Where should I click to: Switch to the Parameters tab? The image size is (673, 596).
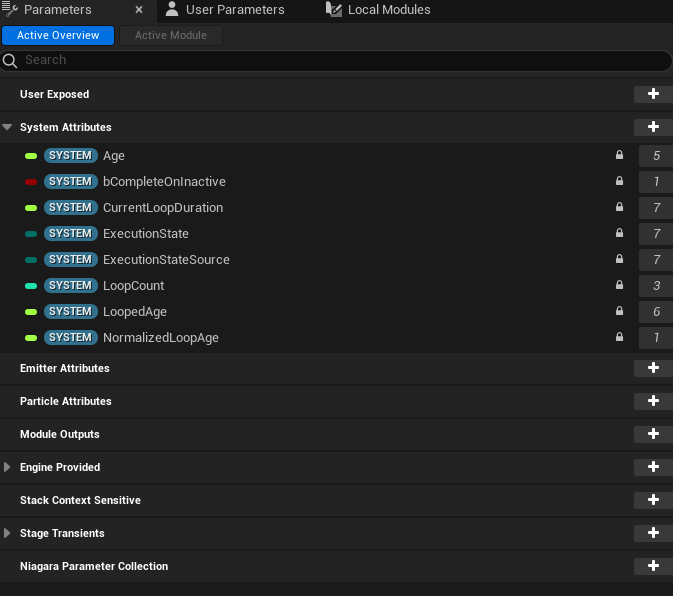[x=58, y=9]
